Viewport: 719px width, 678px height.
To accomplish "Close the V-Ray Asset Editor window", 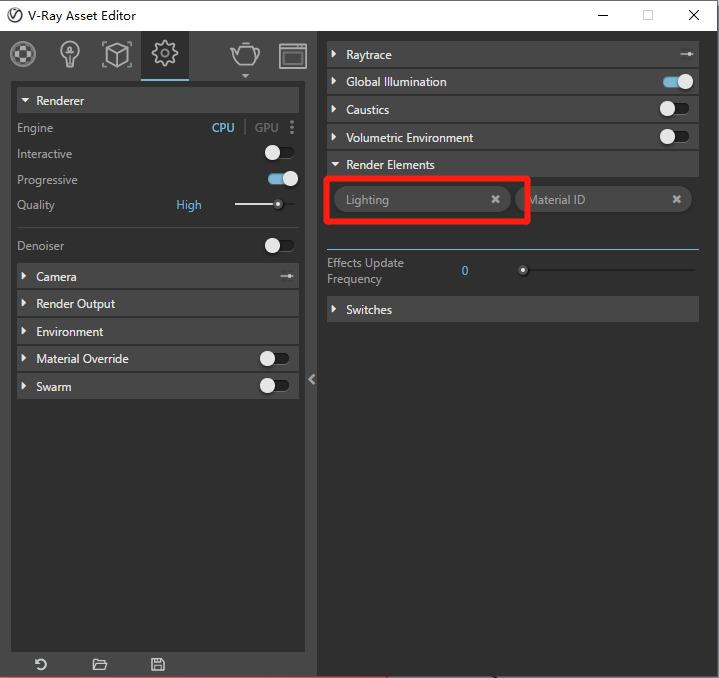I will point(694,15).
